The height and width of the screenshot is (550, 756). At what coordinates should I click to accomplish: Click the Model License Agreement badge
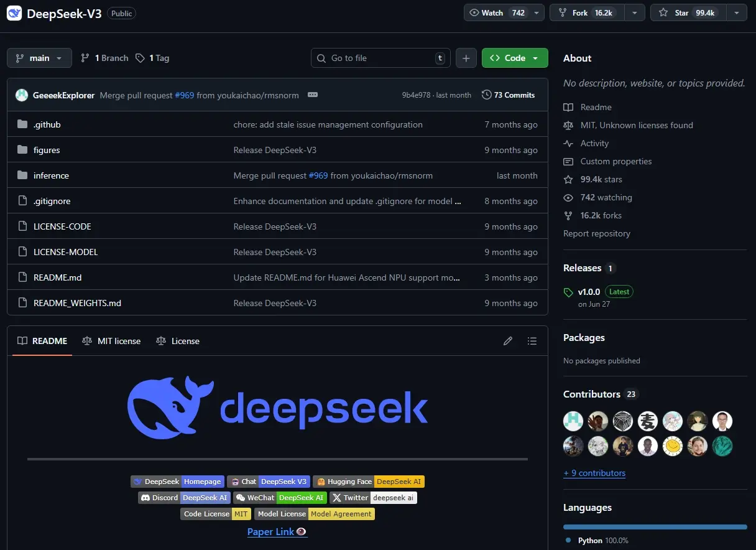(x=315, y=514)
